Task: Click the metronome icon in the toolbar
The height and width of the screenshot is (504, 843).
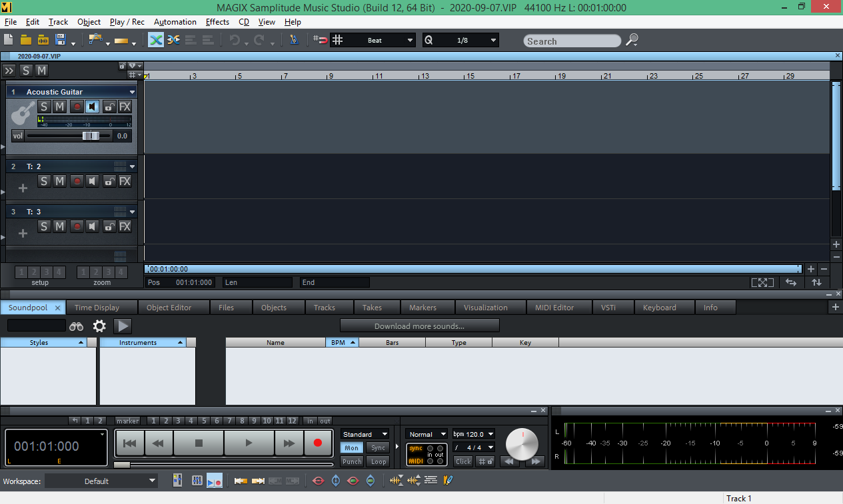Action: pyautogui.click(x=294, y=40)
